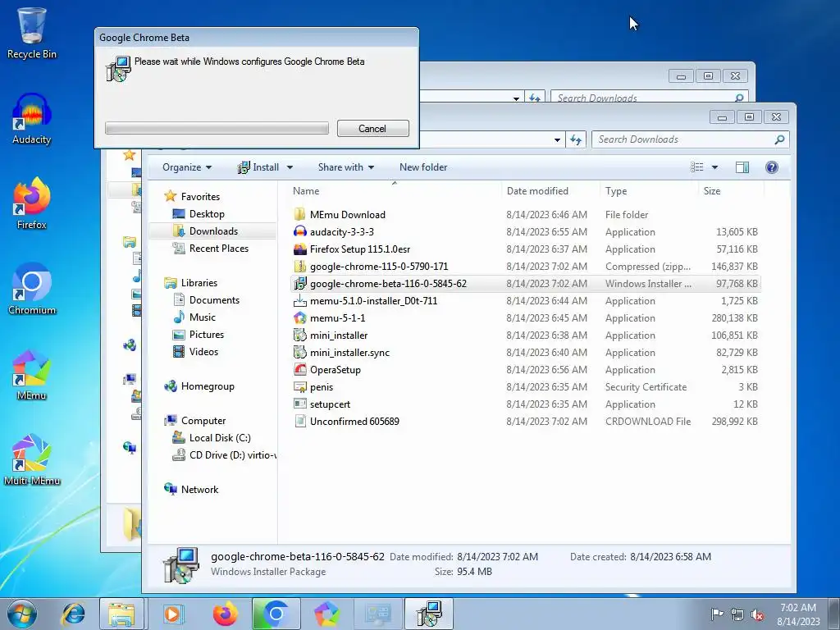Select Network in navigation pane
The image size is (840, 630).
[x=199, y=489]
